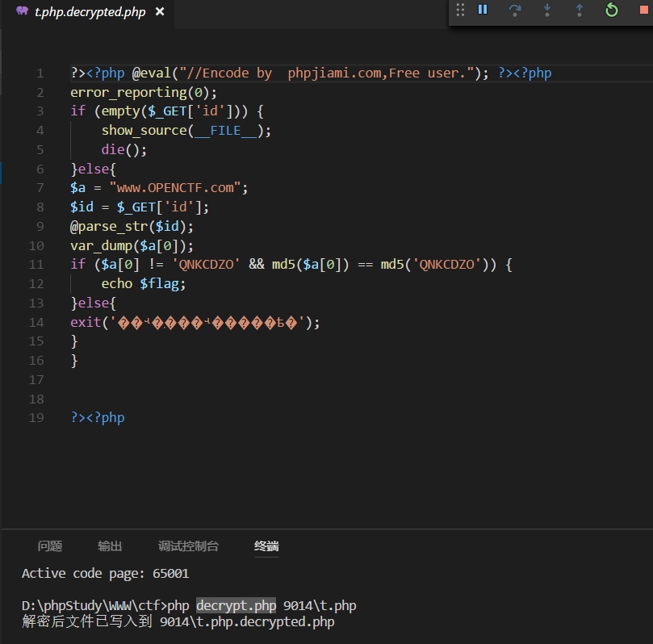Stop debugging with the red square

pos(644,10)
